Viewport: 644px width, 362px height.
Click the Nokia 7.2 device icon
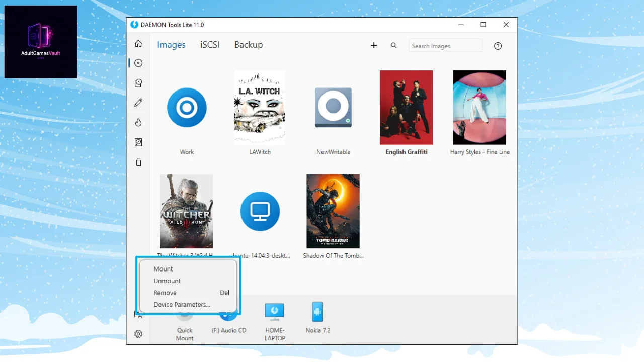317,312
